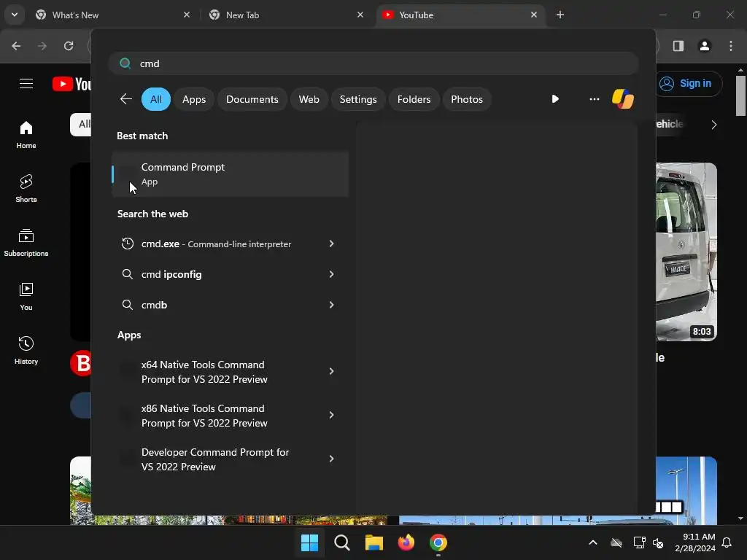
Task: Expand cmd ipconfig suggestion chevron
Action: click(x=331, y=274)
